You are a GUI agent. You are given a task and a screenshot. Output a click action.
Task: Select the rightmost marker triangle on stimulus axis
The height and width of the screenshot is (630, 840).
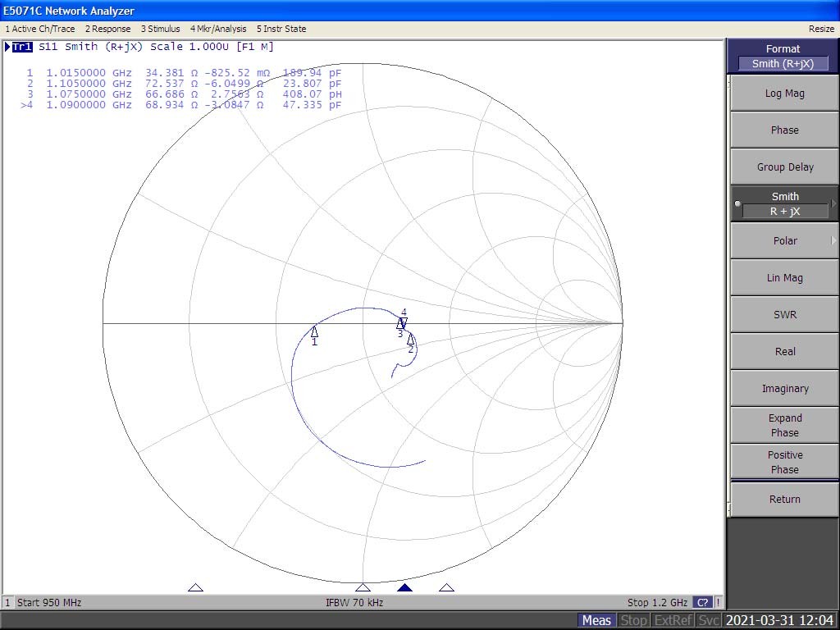(x=446, y=587)
